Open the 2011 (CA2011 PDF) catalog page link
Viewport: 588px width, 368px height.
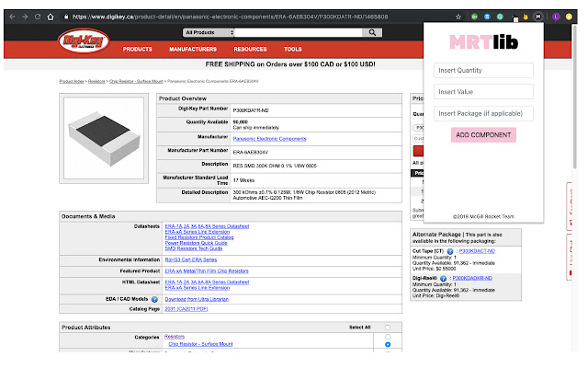coord(187,309)
